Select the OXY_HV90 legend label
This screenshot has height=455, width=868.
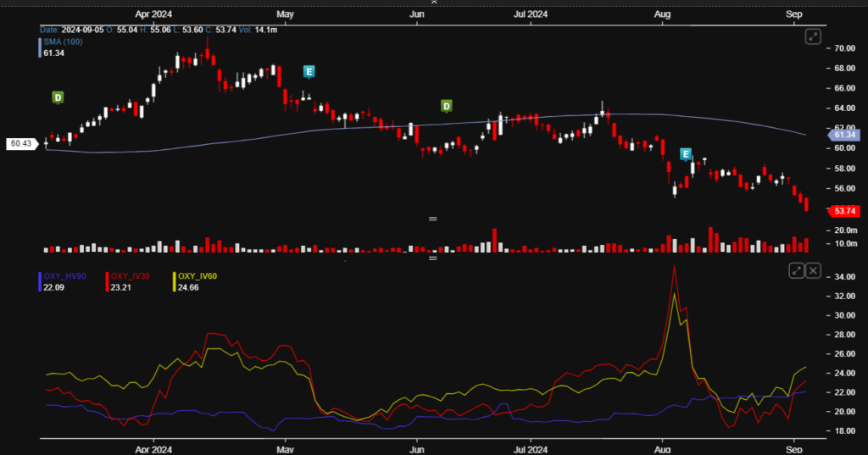tap(64, 276)
